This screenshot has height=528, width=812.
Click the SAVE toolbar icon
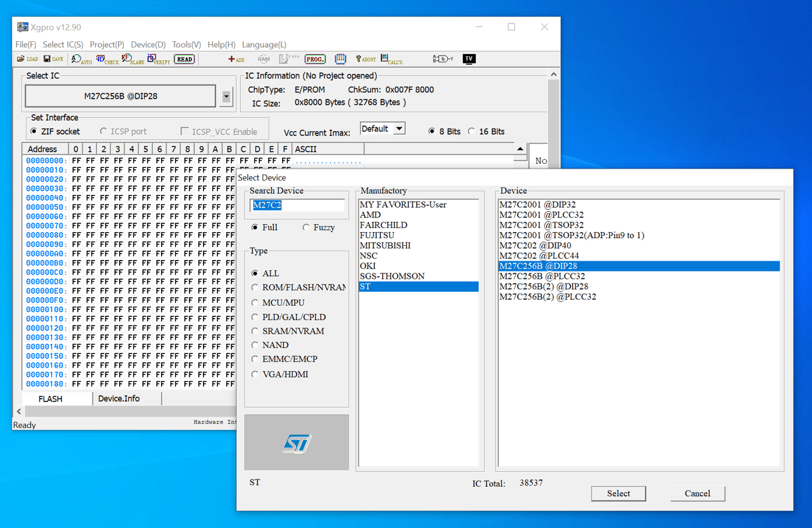tap(53, 59)
